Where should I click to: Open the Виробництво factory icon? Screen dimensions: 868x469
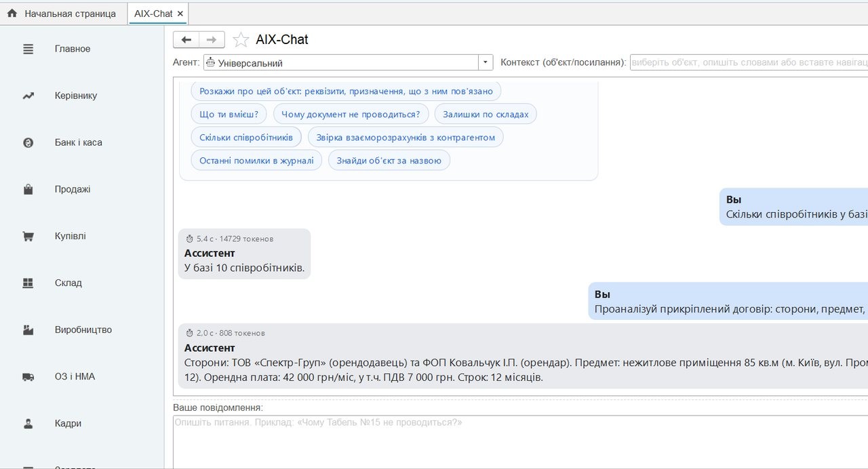click(28, 330)
